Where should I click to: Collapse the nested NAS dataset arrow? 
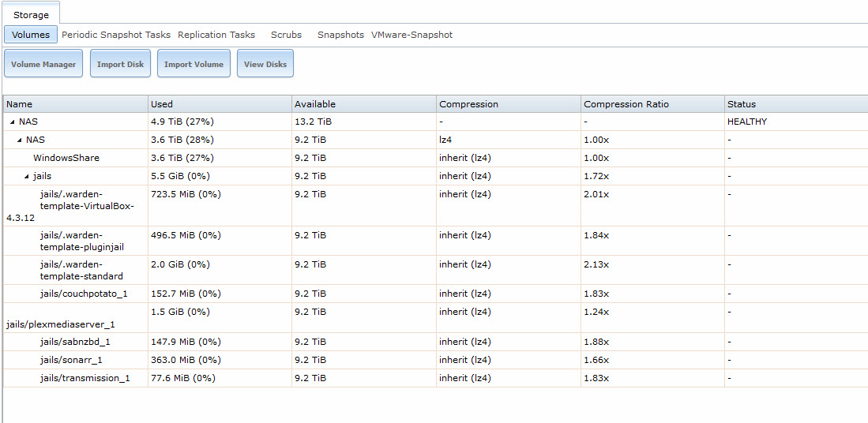point(20,140)
